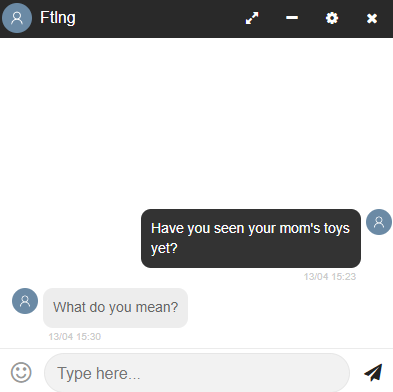Click the sender avatar beside dark bubble
Viewport: 393px width, 392px height.
pos(379,222)
